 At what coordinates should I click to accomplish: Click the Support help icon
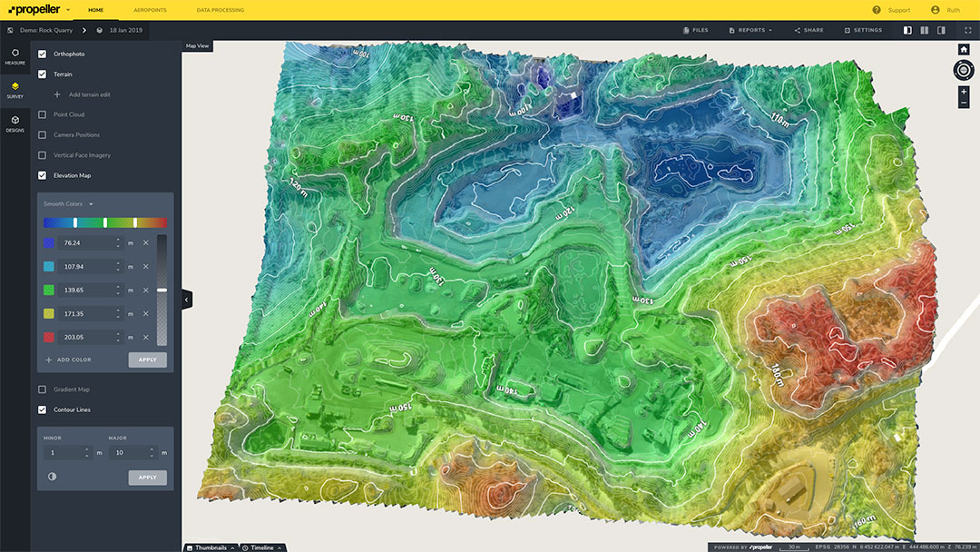[x=877, y=10]
